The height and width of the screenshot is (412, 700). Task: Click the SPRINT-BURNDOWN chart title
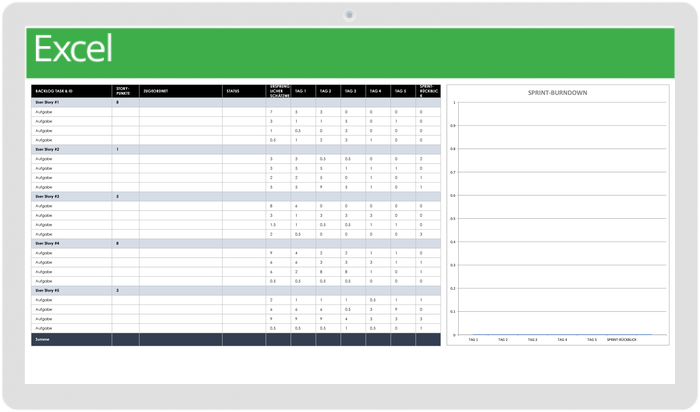(x=558, y=93)
